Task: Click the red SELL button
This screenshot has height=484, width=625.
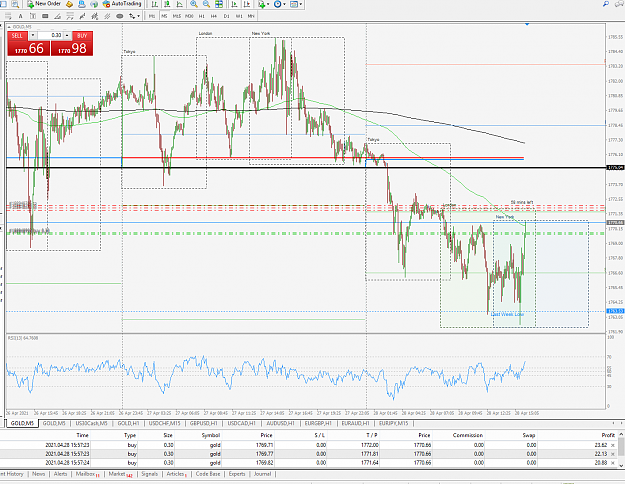Action: [x=17, y=35]
